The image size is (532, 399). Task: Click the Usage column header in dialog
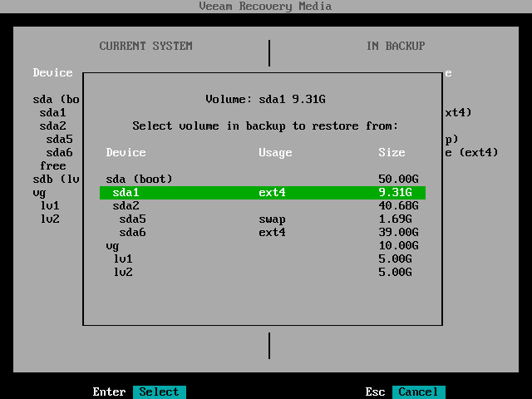point(275,153)
